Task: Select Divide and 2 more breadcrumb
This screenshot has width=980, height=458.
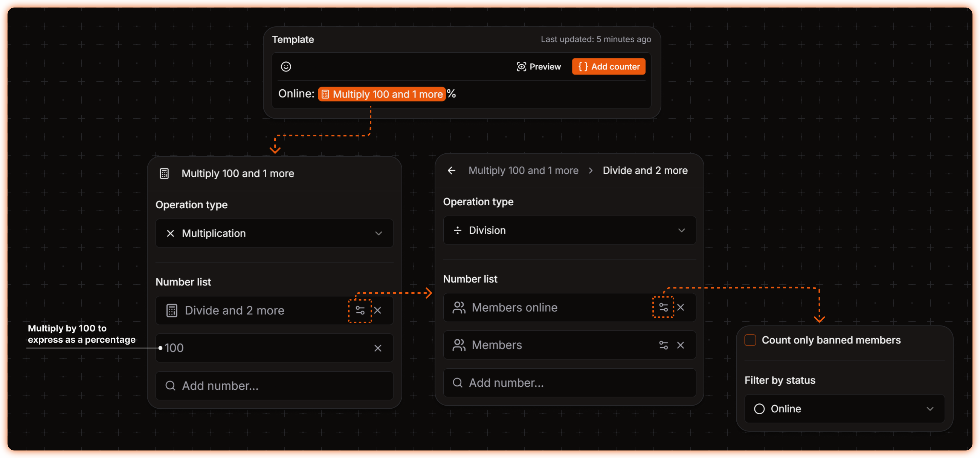Action: click(645, 170)
